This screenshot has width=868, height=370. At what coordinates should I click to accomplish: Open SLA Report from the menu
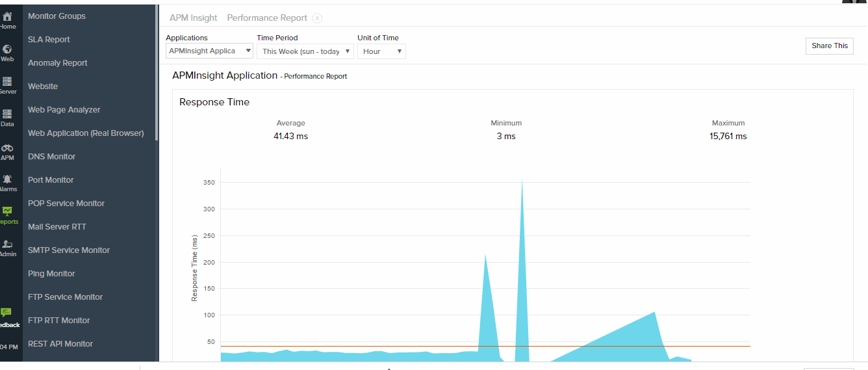point(49,40)
